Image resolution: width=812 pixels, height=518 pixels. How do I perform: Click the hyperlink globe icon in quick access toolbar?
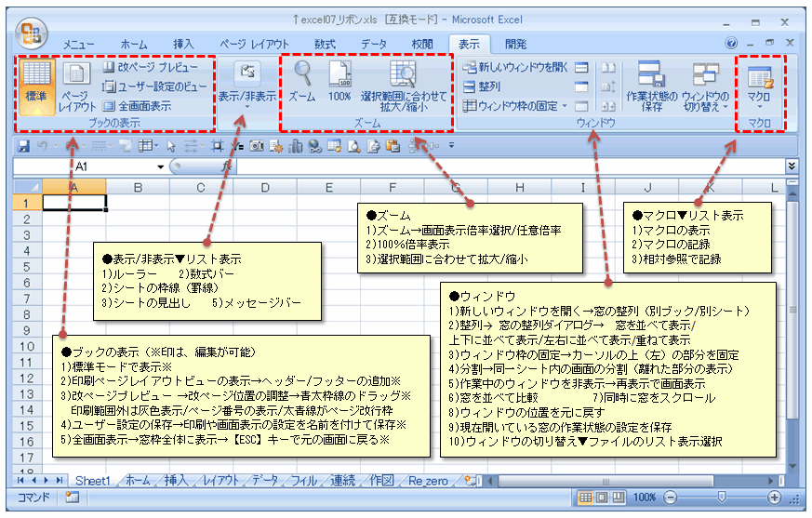pyautogui.click(x=315, y=147)
